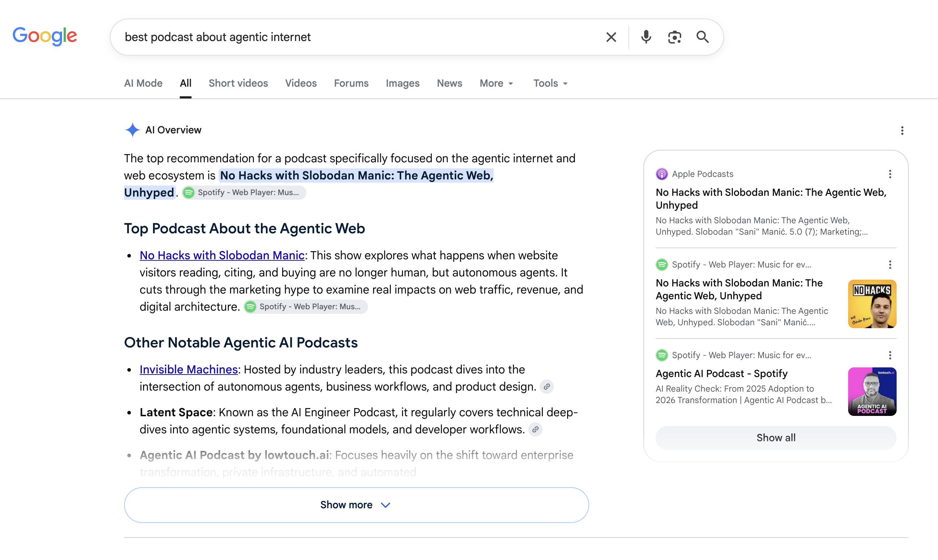Screen dimensions: 938x560
Task: Open three-dot menu on Spotify No Hacks card
Action: coord(890,265)
